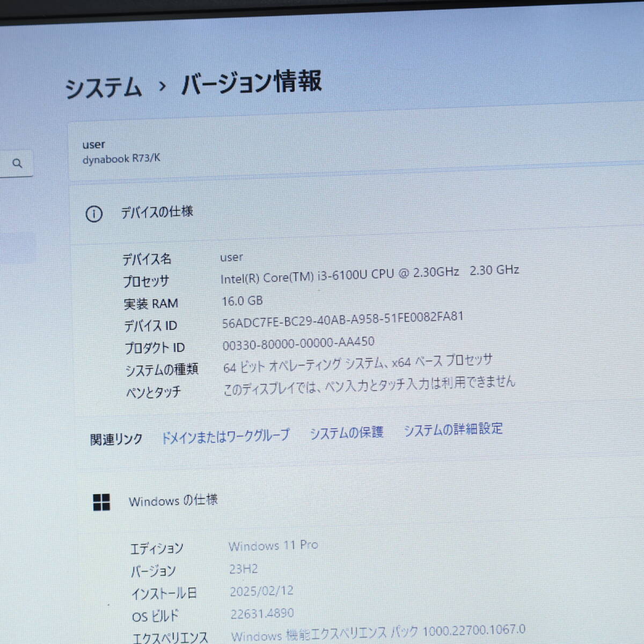
Task: Select install date 2025/02/12
Action: (x=262, y=591)
